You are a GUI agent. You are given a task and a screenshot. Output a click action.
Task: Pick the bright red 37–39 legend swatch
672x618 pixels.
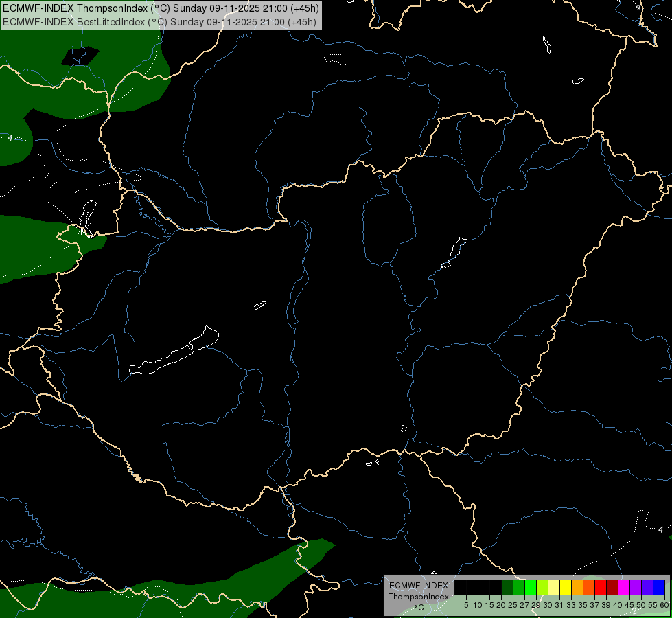(601, 587)
